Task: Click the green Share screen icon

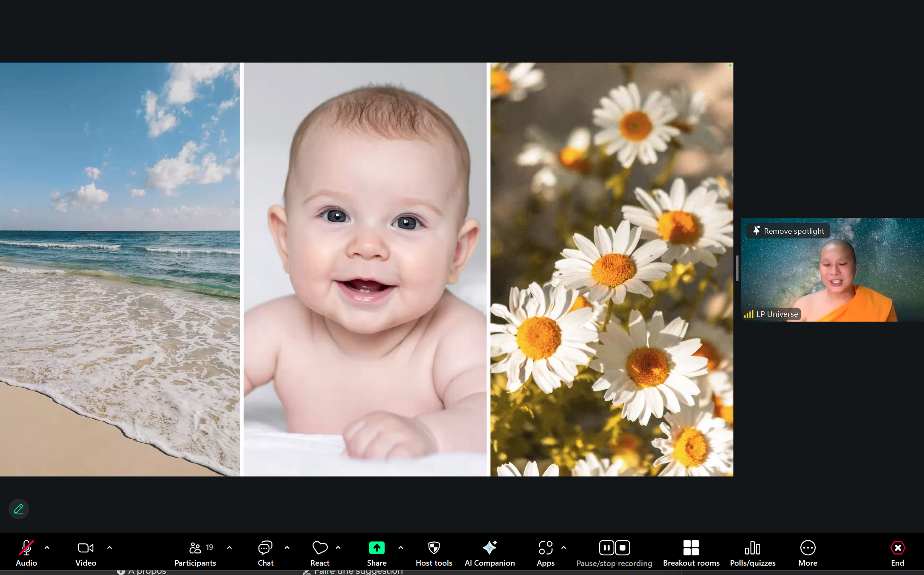Action: [377, 548]
